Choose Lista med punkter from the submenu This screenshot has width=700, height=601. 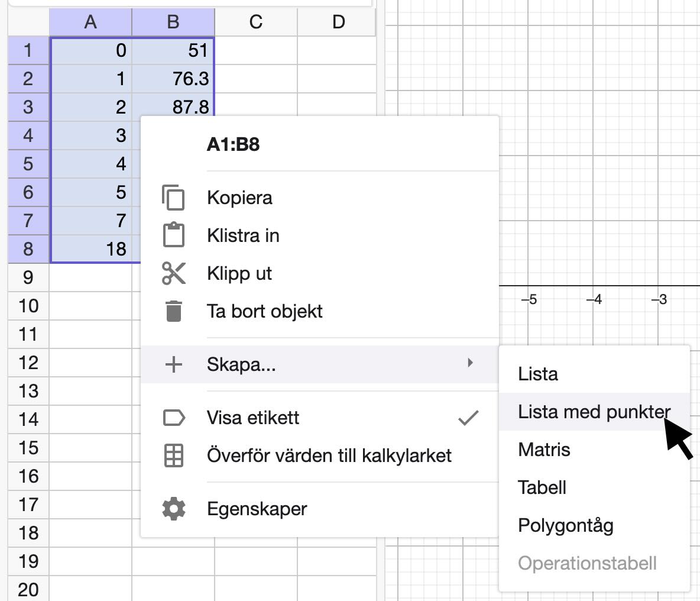coord(594,411)
